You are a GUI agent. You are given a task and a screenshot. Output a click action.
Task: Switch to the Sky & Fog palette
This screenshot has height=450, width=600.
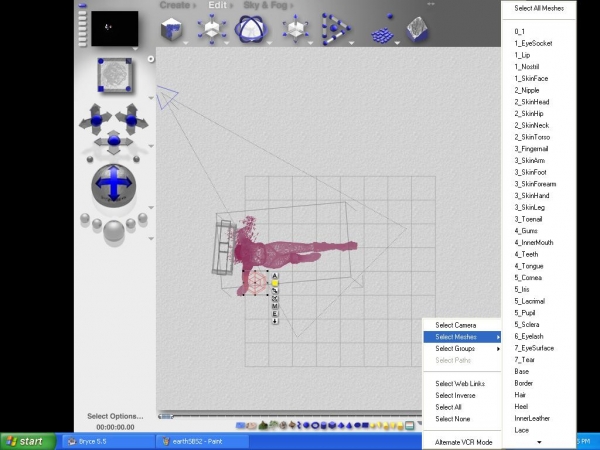click(265, 5)
